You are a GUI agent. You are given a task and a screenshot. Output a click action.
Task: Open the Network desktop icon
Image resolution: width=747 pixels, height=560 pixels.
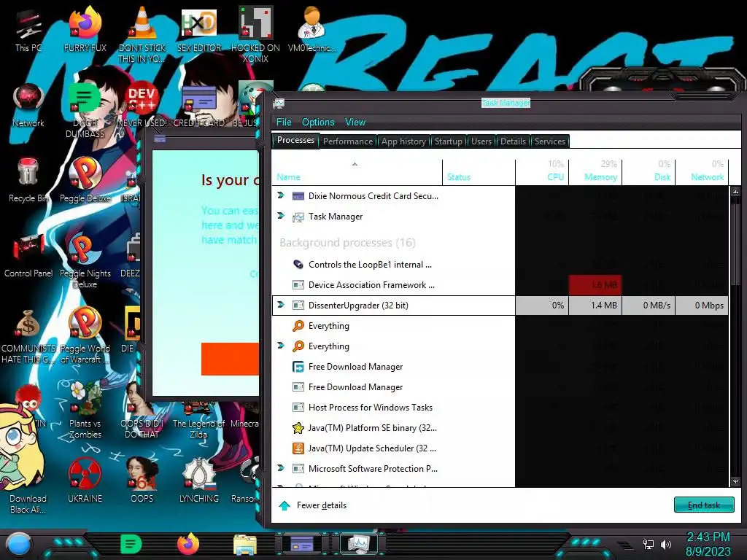click(x=28, y=106)
